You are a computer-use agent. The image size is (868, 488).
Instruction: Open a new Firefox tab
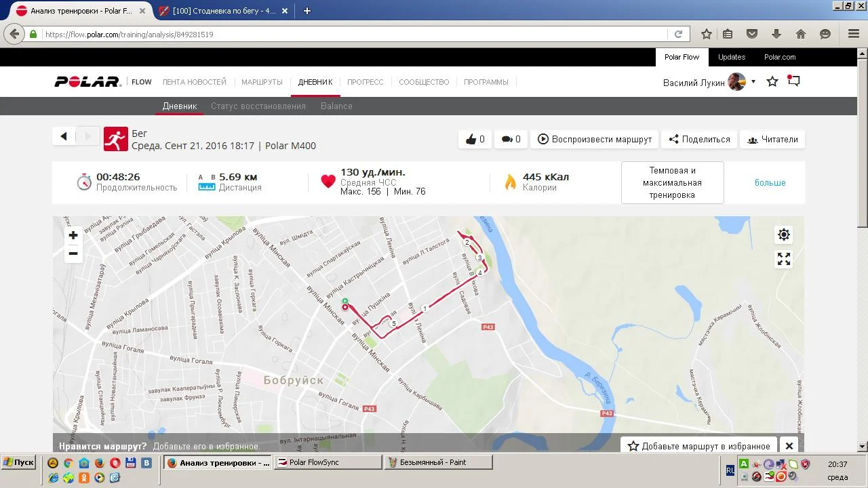tap(307, 11)
